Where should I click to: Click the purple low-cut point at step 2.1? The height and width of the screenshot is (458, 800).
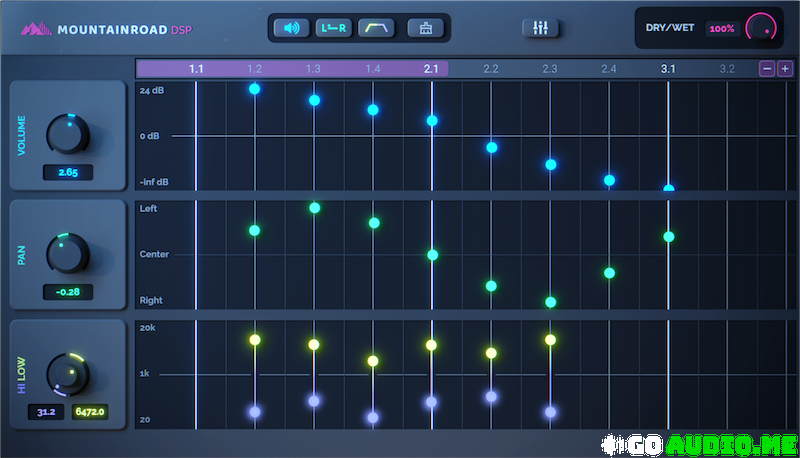[431, 402]
